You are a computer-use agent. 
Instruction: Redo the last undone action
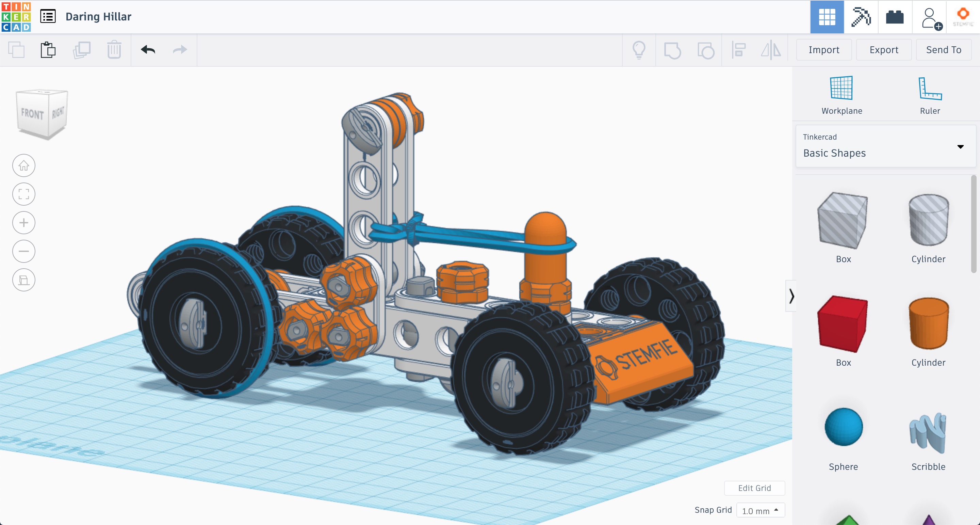180,50
